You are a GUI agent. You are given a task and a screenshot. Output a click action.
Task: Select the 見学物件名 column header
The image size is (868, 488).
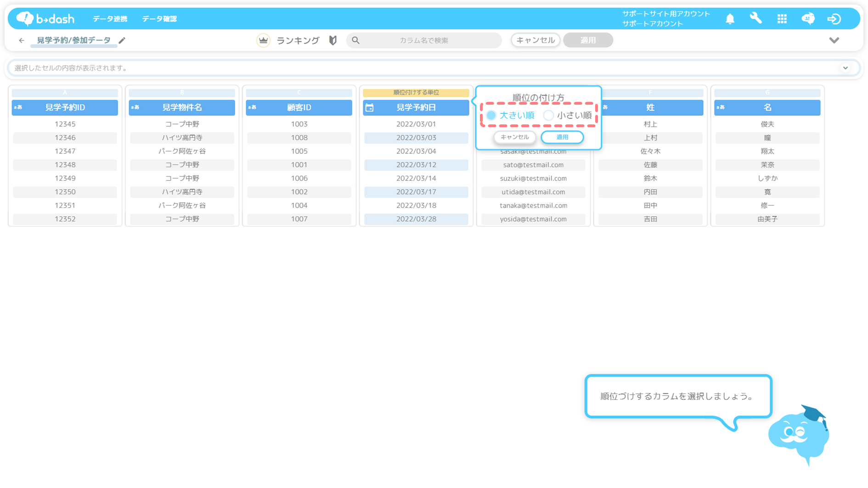click(182, 107)
